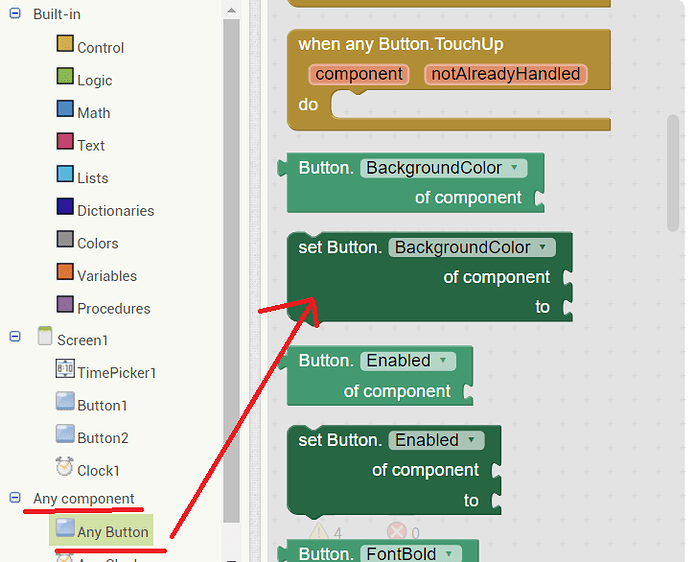Select Text blocks category
Screen dimensions: 694x562
point(91,146)
